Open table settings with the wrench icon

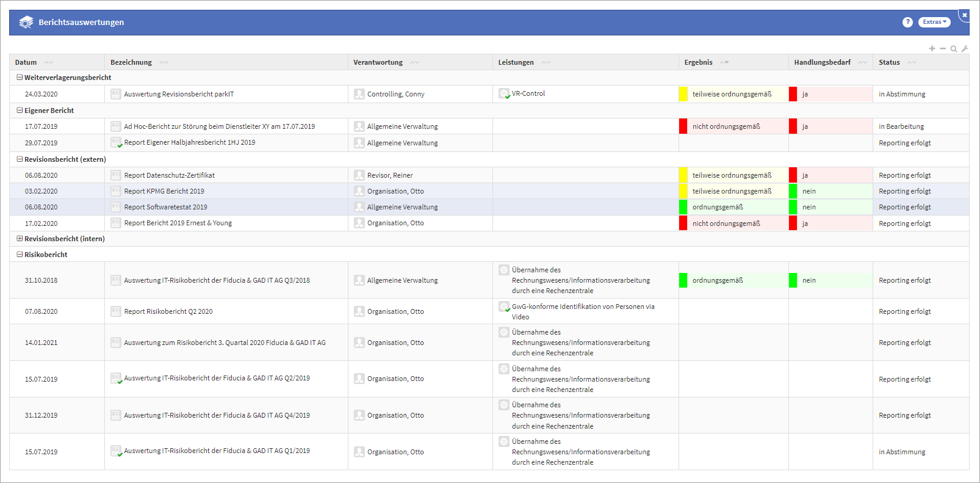965,49
